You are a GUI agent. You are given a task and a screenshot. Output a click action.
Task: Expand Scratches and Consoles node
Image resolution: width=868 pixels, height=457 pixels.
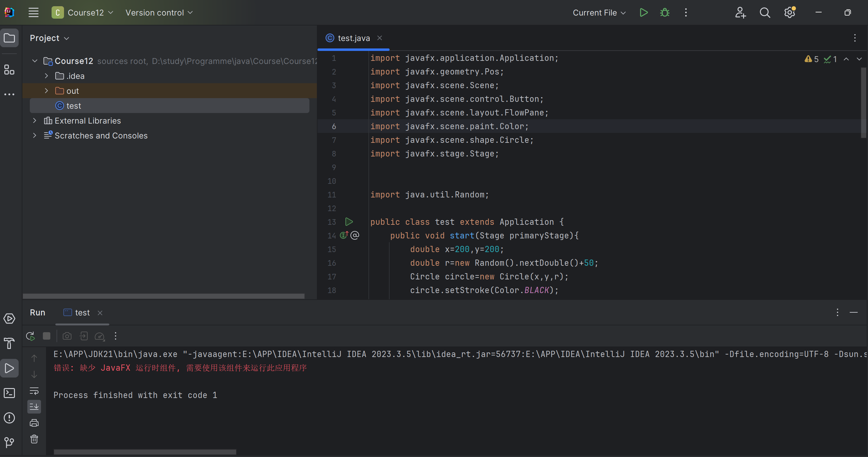click(35, 135)
